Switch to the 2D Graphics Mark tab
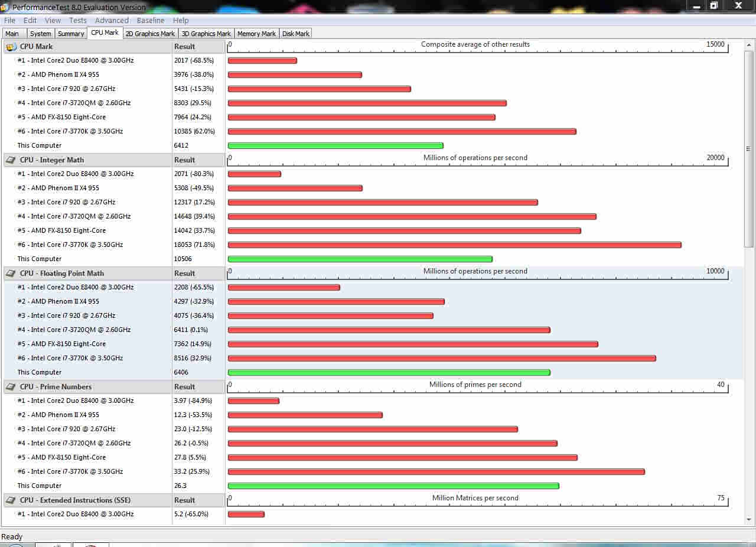This screenshot has height=547, width=756. pyautogui.click(x=151, y=34)
